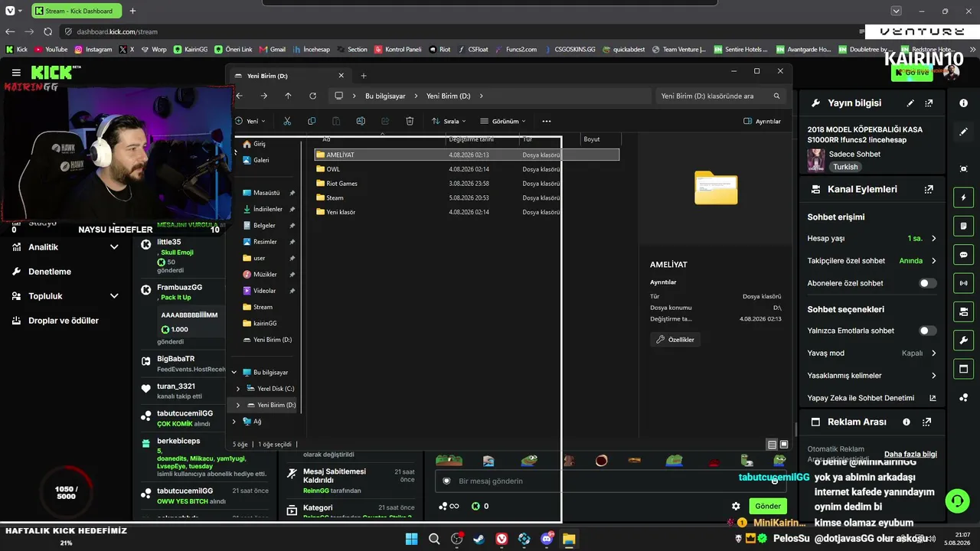This screenshot has height=551, width=980.
Task: Refresh the File Explorer folder view
Action: coord(312,96)
